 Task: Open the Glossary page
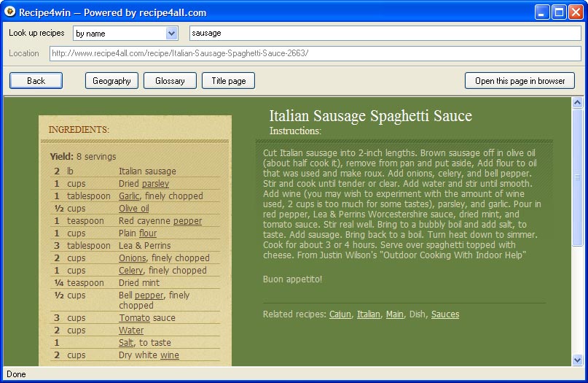170,81
